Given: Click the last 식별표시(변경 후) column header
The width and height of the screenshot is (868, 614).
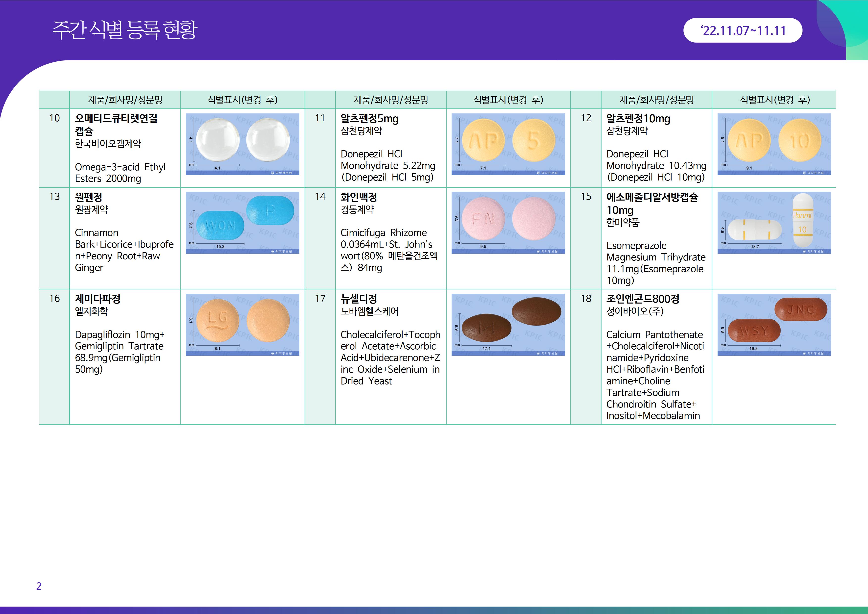Looking at the screenshot, I should tap(774, 100).
